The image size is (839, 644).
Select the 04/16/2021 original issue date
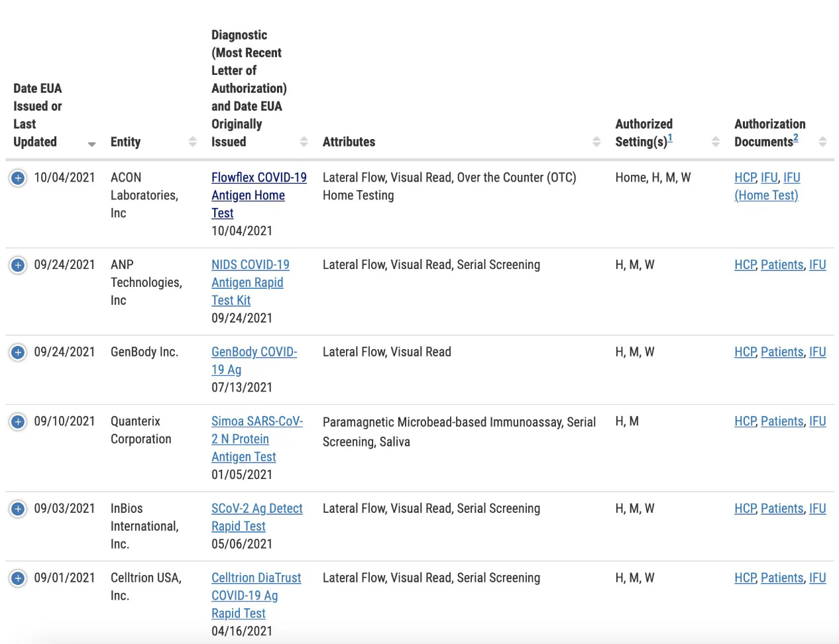tap(242, 631)
